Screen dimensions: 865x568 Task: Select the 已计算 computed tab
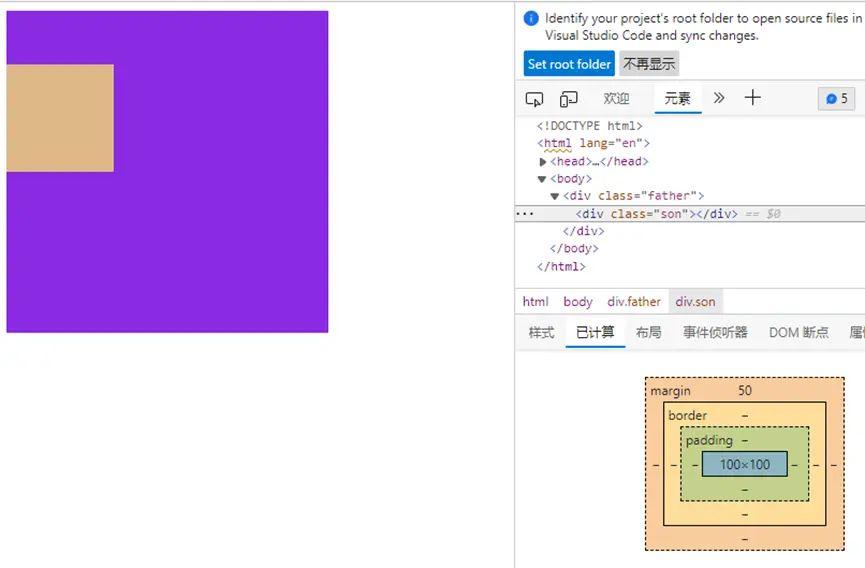click(595, 333)
